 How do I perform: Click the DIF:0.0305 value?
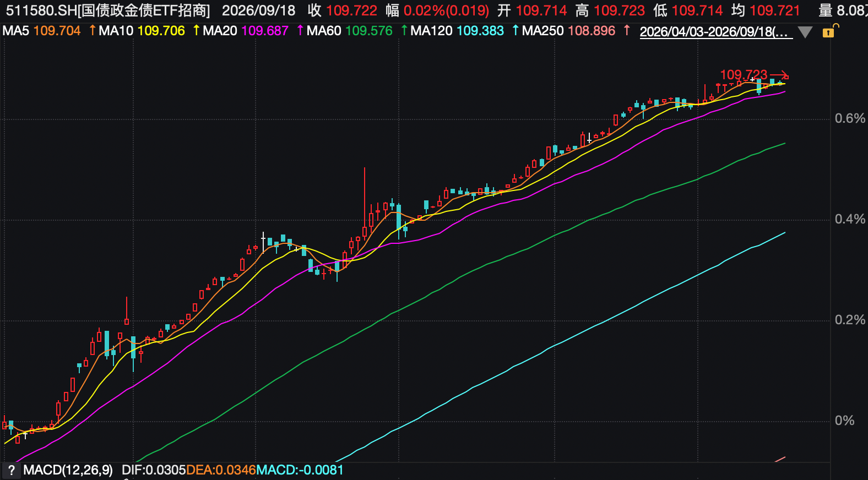pyautogui.click(x=154, y=470)
